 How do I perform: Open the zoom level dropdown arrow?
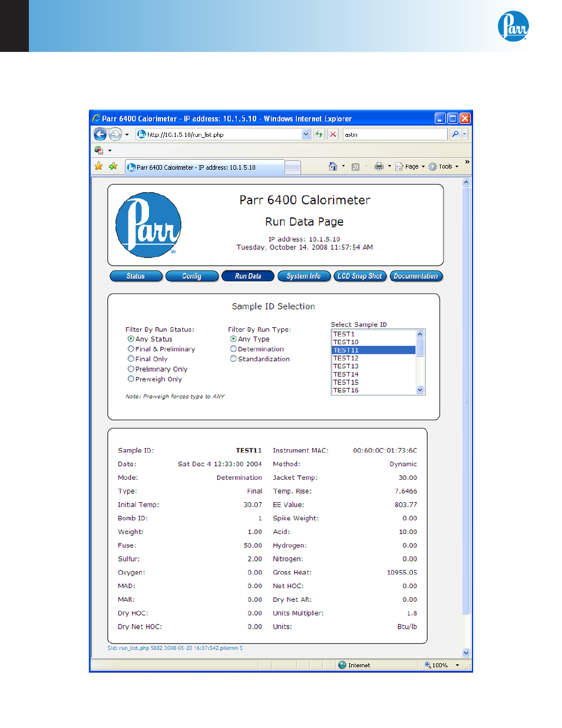click(457, 665)
